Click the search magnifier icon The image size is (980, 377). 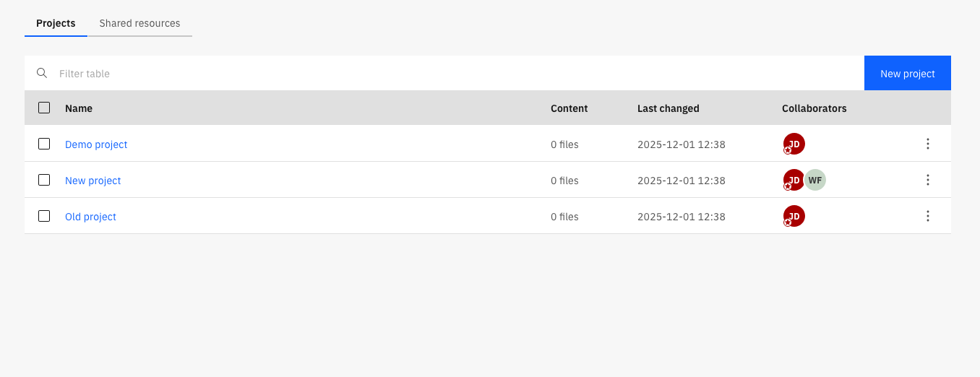point(42,73)
